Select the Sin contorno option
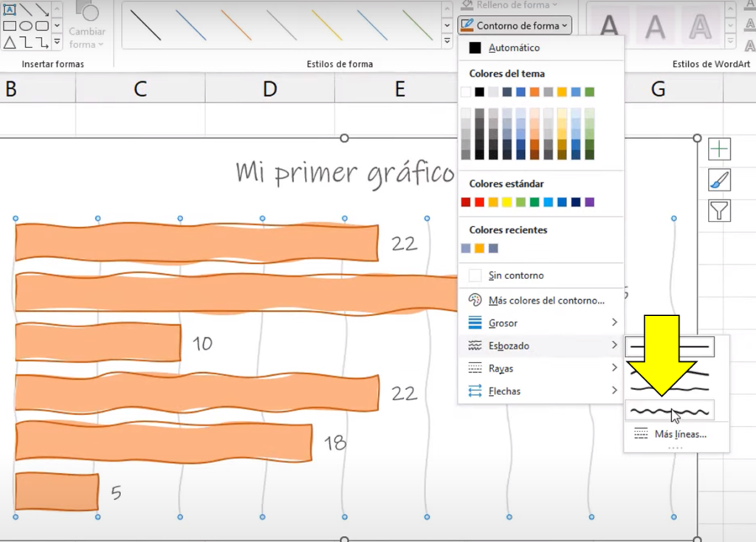This screenshot has height=542, width=756. pos(516,275)
